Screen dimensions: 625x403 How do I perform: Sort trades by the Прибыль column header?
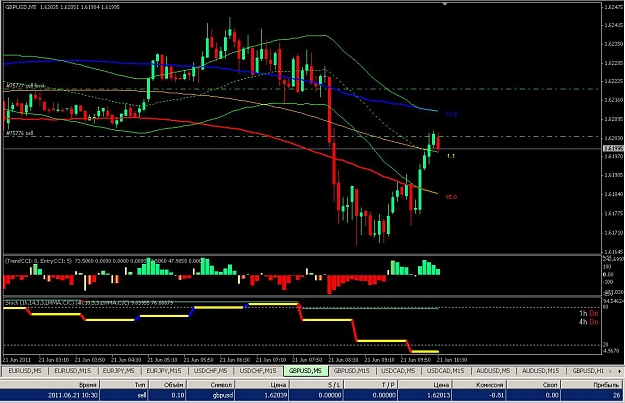tap(592, 385)
